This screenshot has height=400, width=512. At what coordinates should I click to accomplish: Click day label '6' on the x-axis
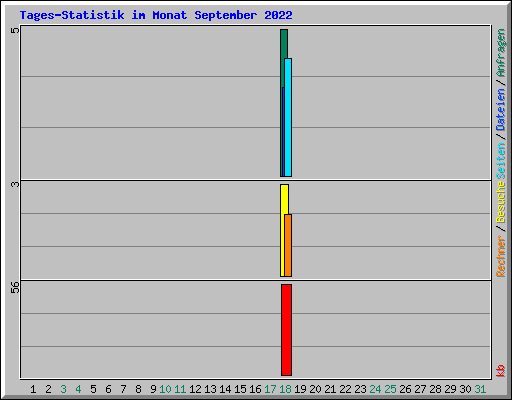(108, 389)
